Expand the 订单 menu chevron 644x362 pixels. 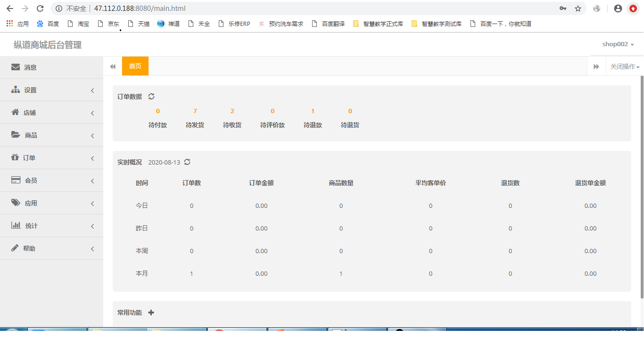point(92,158)
